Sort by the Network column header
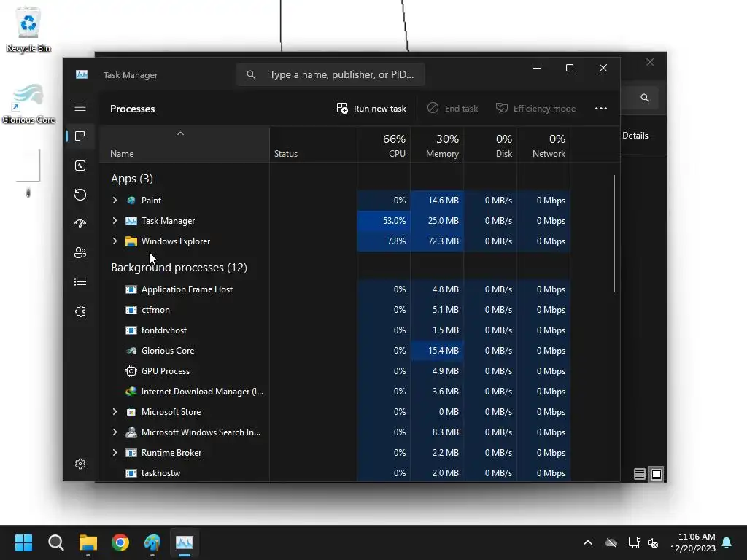 [x=543, y=146]
